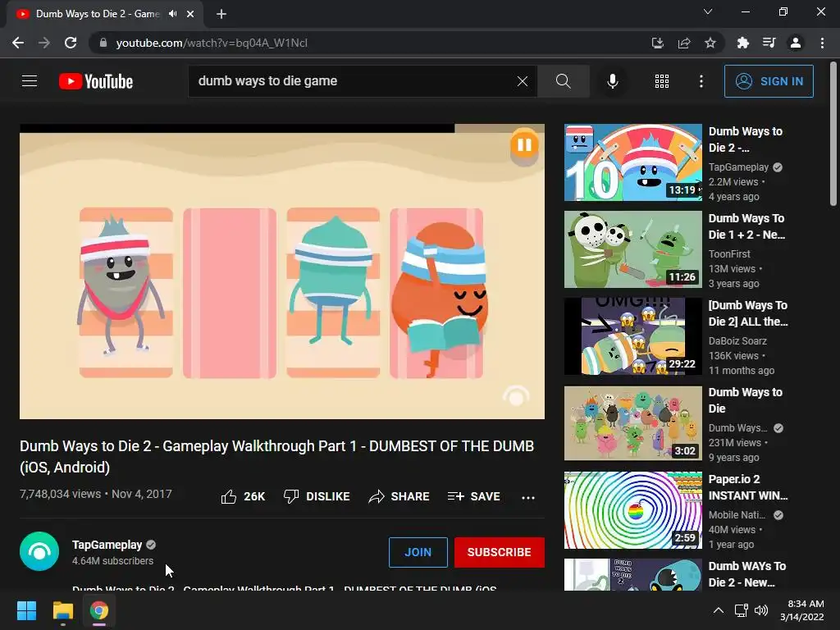Open the YouTube apps grid icon
Screen dimensions: 840x630
[x=662, y=81]
